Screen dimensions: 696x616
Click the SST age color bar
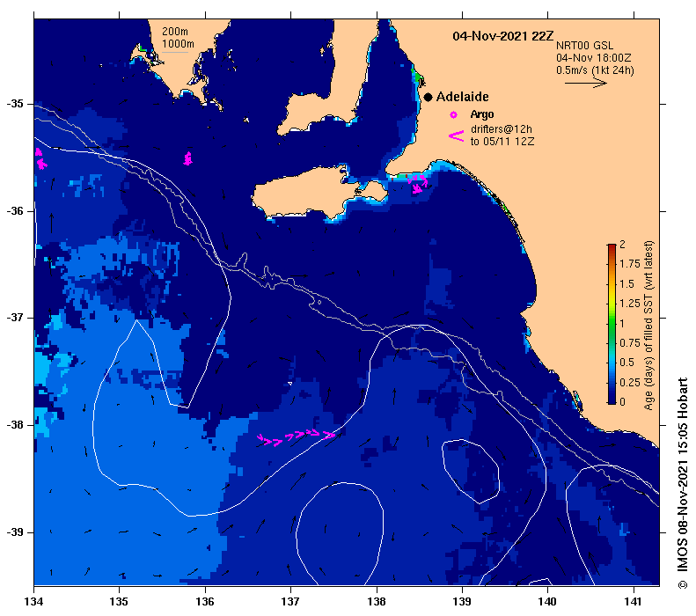[x=612, y=324]
